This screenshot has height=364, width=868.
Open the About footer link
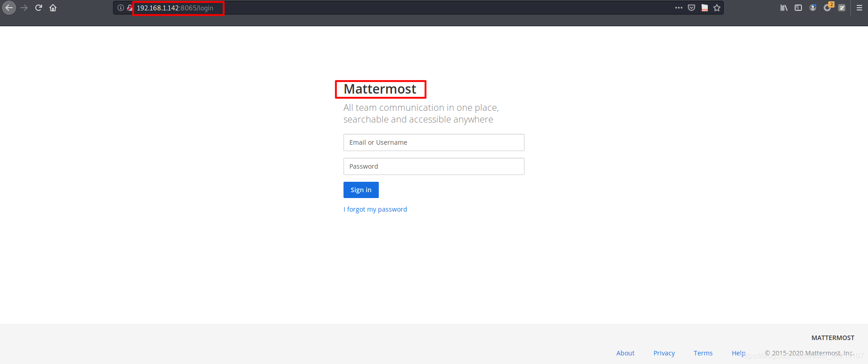point(625,353)
